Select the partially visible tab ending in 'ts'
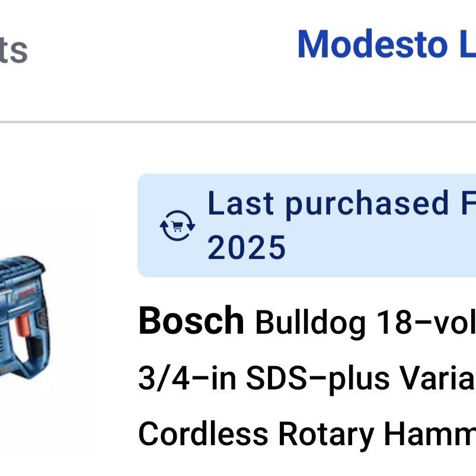The width and height of the screenshot is (476, 476). 14,50
